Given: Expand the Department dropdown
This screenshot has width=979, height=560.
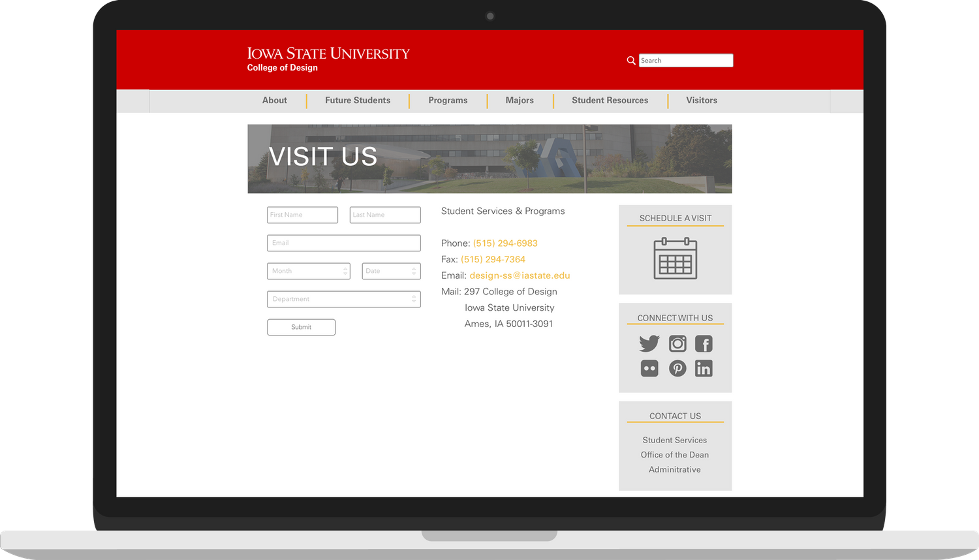Looking at the screenshot, I should tap(344, 299).
